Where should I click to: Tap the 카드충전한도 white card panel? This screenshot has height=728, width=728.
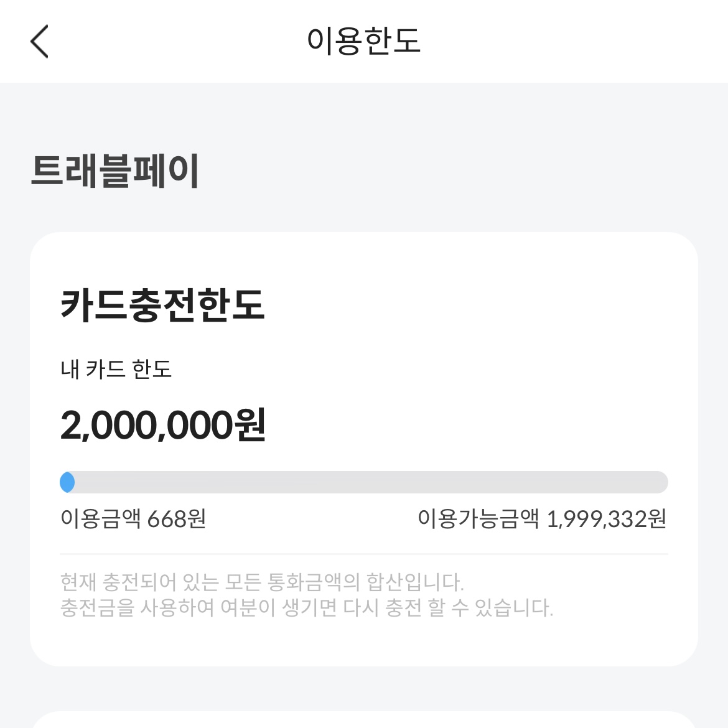coord(364,448)
